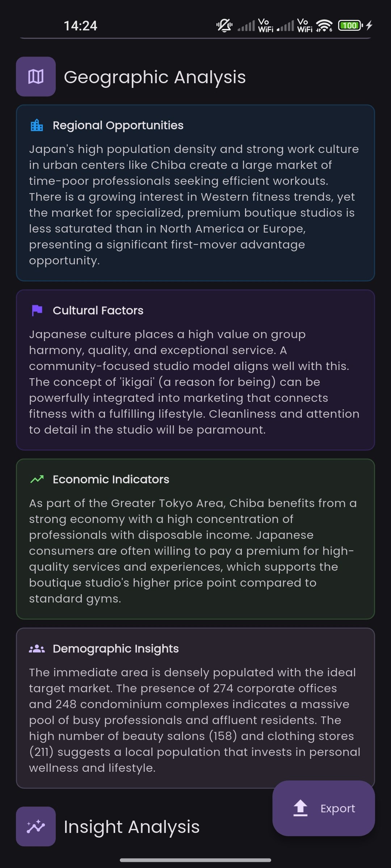Tap the map icon beside Geographic Analysis
391x868 pixels.
tap(36, 77)
